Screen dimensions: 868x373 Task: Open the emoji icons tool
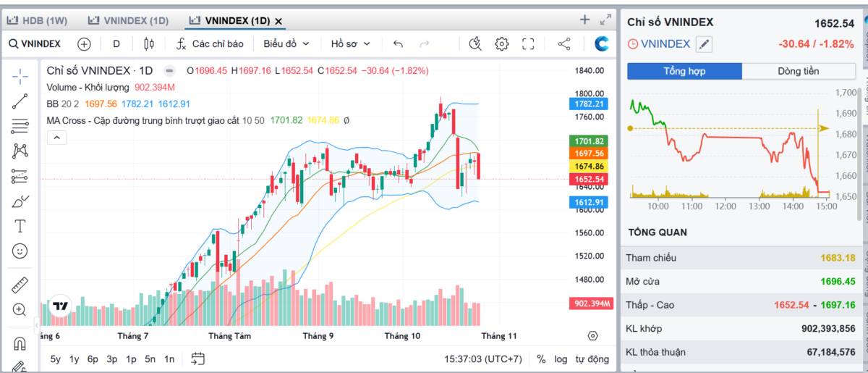coord(20,251)
